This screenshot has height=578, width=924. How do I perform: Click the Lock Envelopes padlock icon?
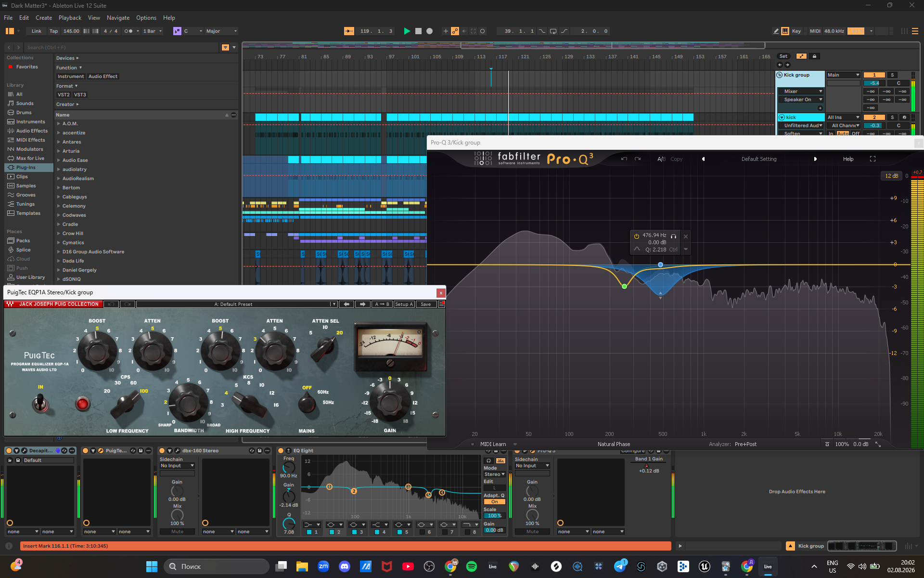[814, 56]
